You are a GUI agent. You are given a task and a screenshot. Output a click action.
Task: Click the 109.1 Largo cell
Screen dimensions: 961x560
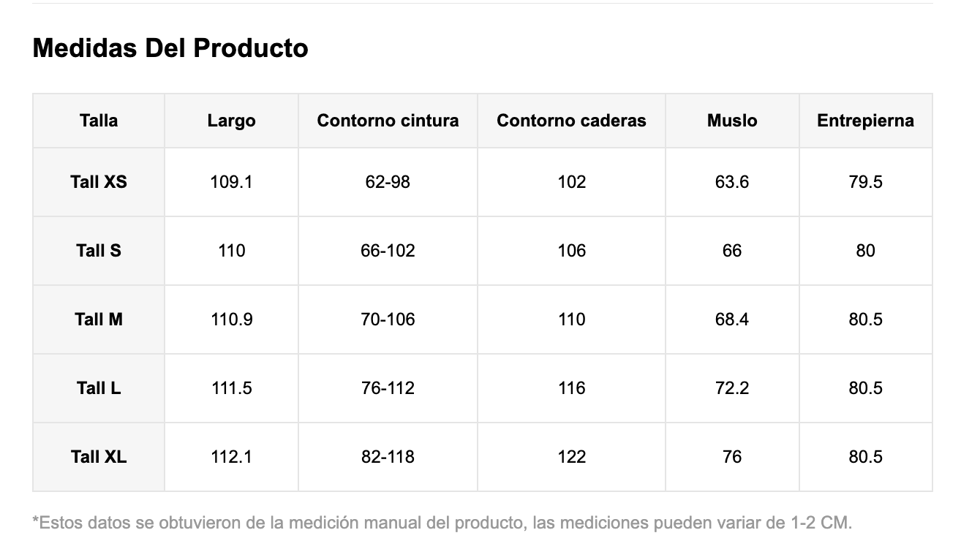[x=231, y=182]
